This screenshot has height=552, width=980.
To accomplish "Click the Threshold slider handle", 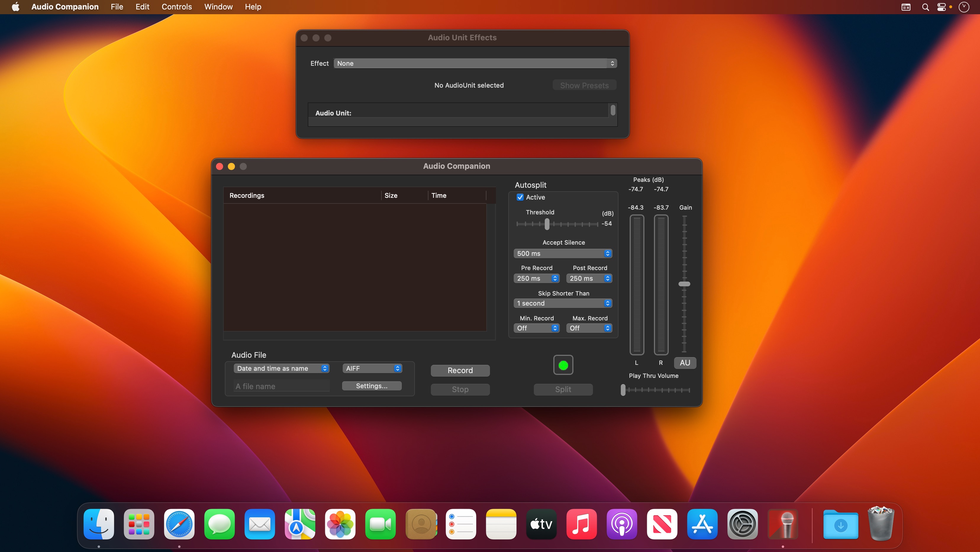I will (x=547, y=224).
